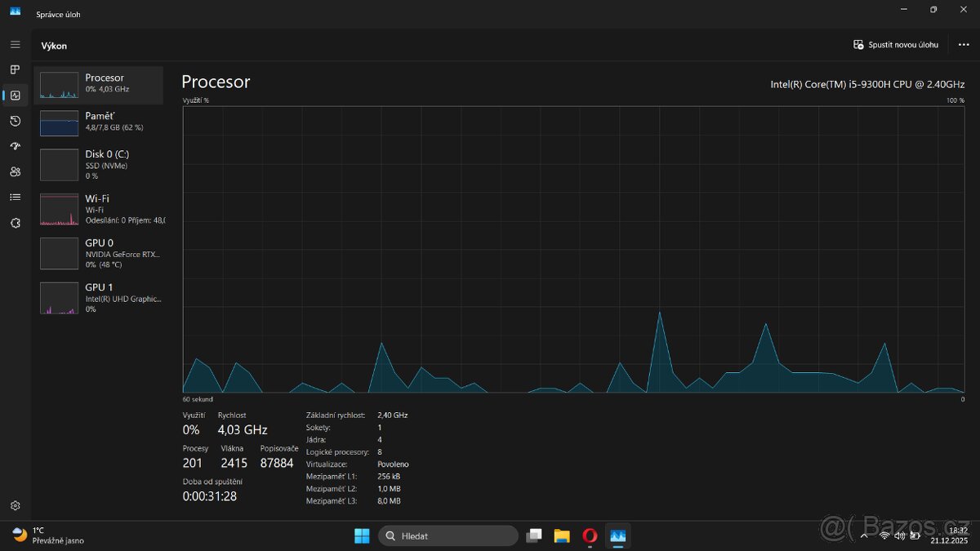Open the Processes page in the sidebar
This screenshot has height=551, width=980.
point(15,70)
